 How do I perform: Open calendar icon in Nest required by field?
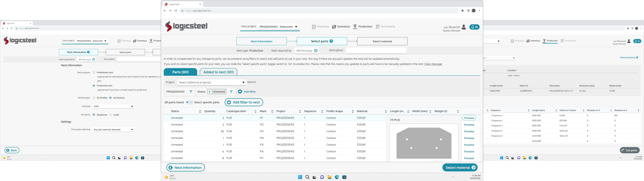316,51
